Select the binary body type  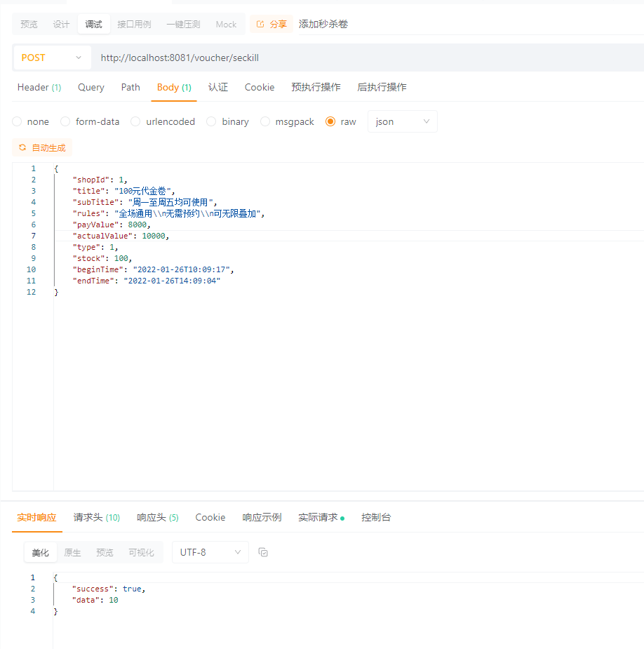click(211, 121)
